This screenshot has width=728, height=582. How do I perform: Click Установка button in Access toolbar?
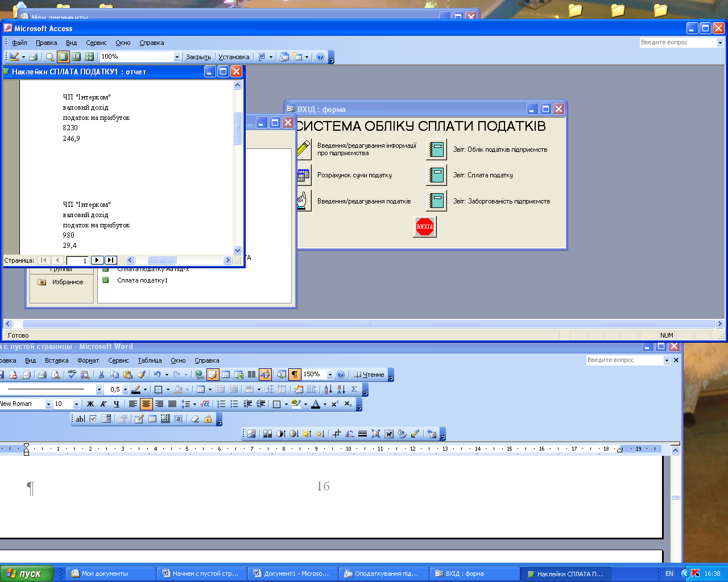pyautogui.click(x=234, y=57)
